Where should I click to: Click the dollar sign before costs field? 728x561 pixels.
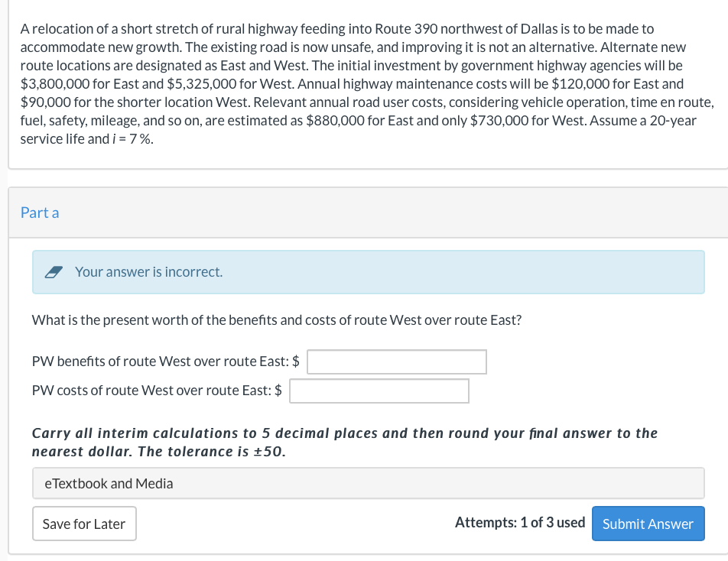click(x=278, y=391)
